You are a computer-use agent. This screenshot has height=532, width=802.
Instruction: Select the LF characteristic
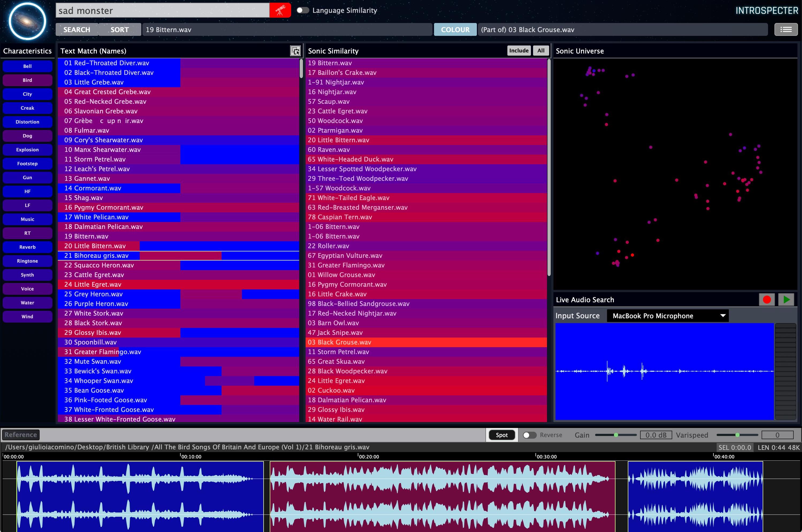[x=28, y=205]
